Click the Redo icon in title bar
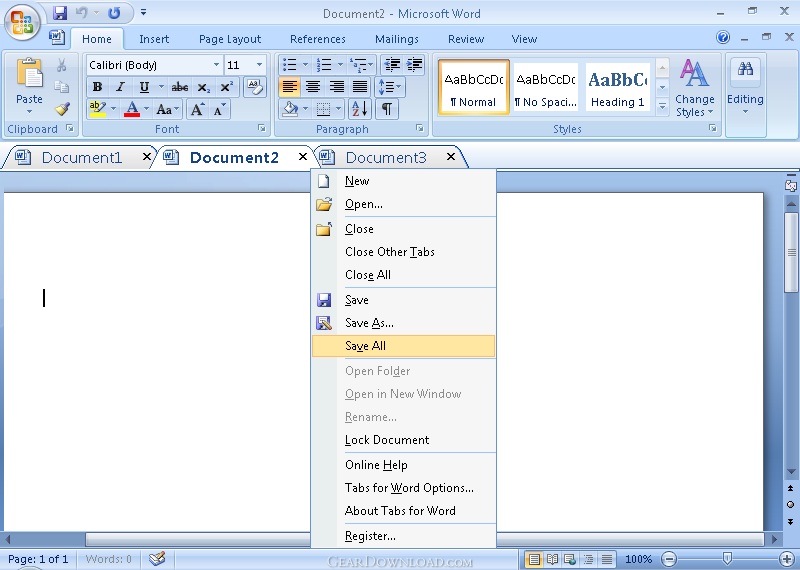 click(x=114, y=13)
